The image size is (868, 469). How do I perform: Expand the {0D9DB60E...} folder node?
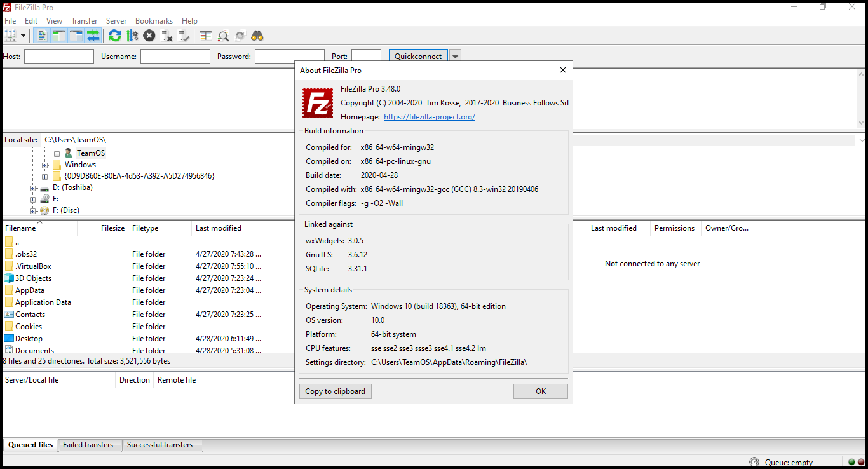(x=45, y=176)
